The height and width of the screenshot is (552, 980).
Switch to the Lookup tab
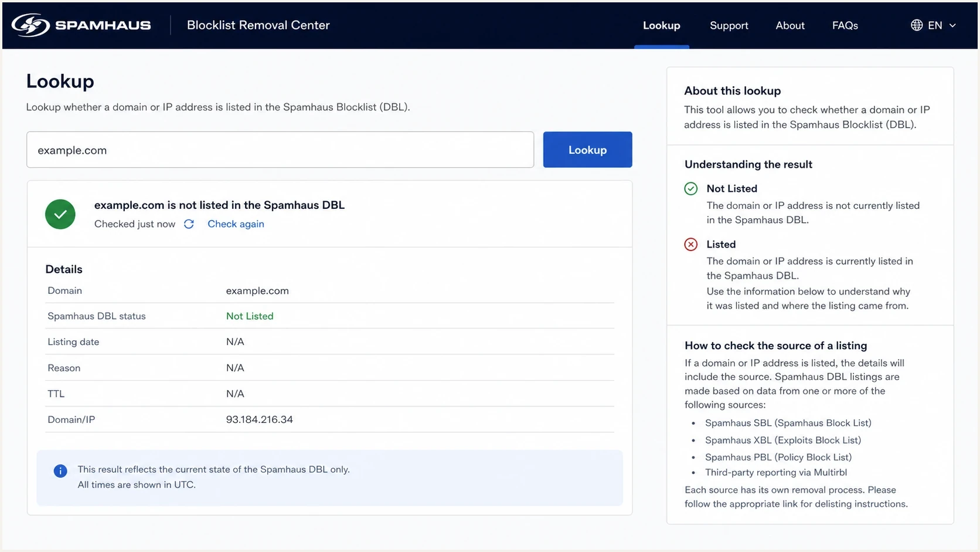coord(662,25)
